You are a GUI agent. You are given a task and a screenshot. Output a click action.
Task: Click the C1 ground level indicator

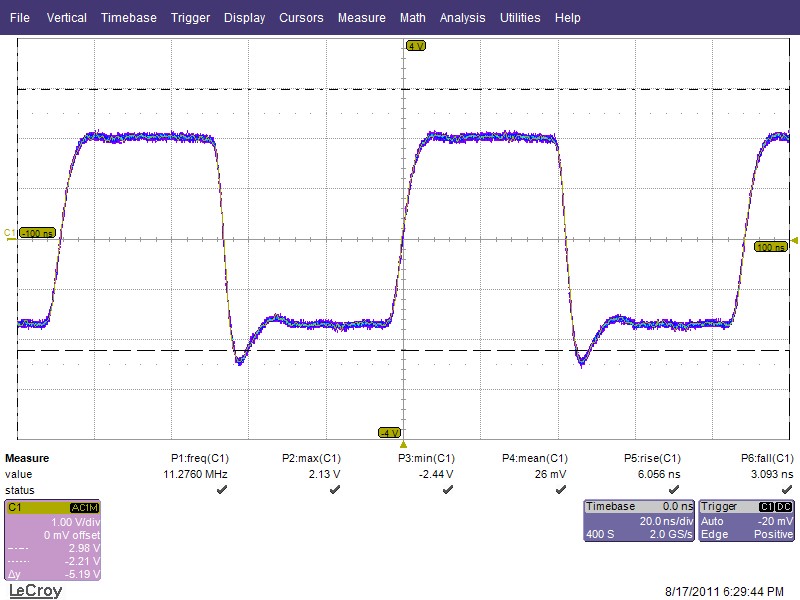tap(10, 234)
